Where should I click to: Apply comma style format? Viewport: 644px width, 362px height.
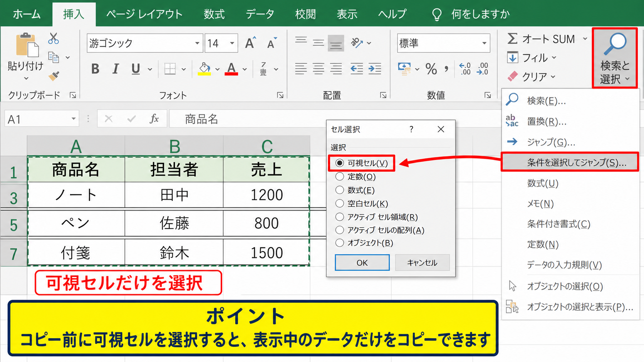(x=446, y=69)
